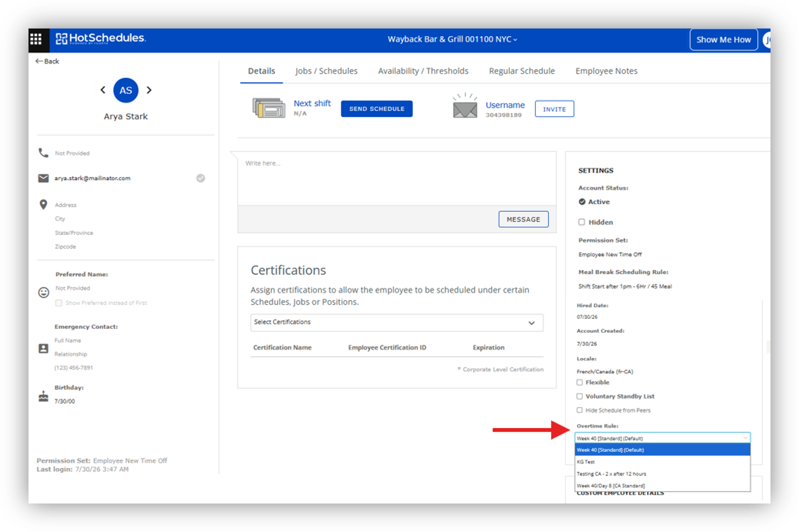Open the Availability / Thresholds tab
799x532 pixels.
pyautogui.click(x=423, y=71)
